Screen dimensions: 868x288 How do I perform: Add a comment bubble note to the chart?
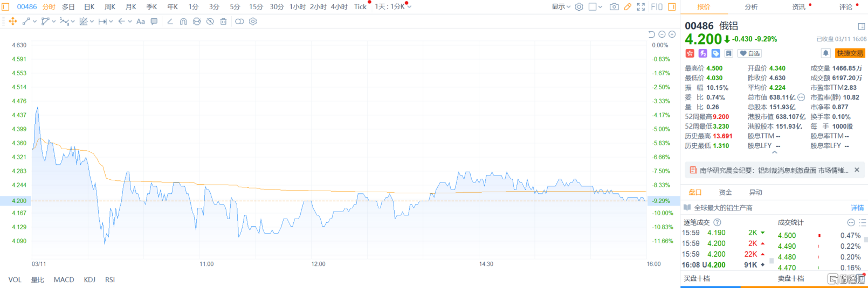click(154, 22)
